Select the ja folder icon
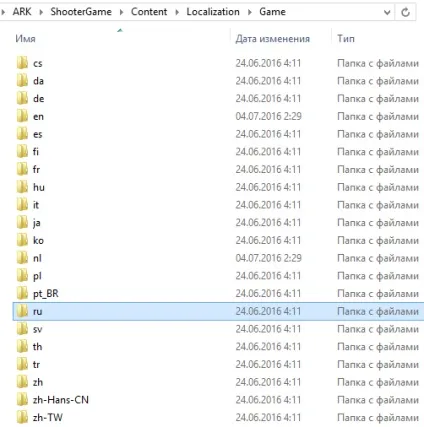This screenshot has height=427, width=424. coord(22,223)
